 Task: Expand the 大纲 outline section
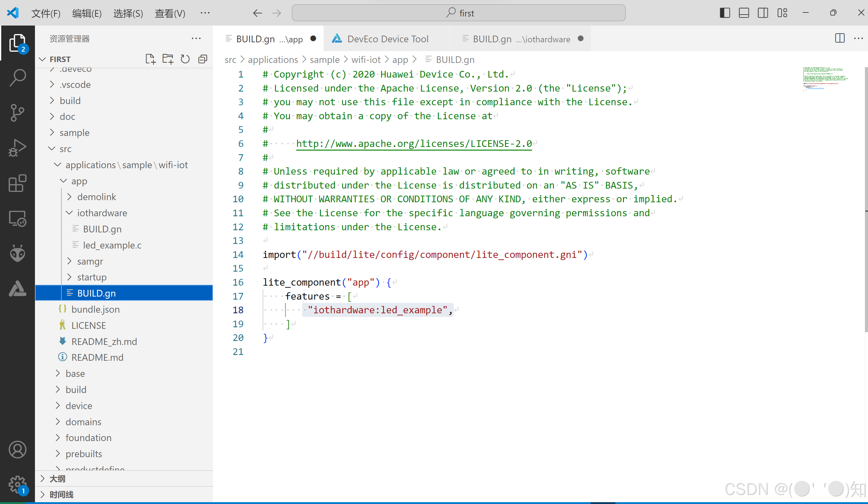(57, 478)
